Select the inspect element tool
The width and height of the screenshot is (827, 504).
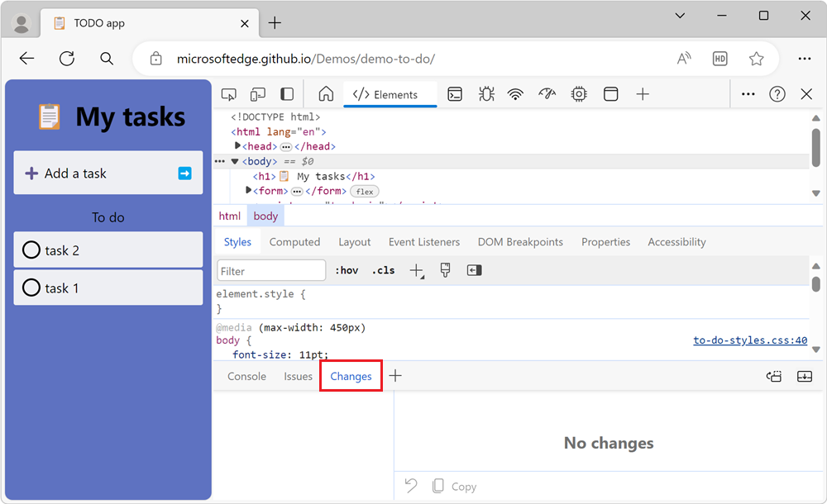[229, 94]
